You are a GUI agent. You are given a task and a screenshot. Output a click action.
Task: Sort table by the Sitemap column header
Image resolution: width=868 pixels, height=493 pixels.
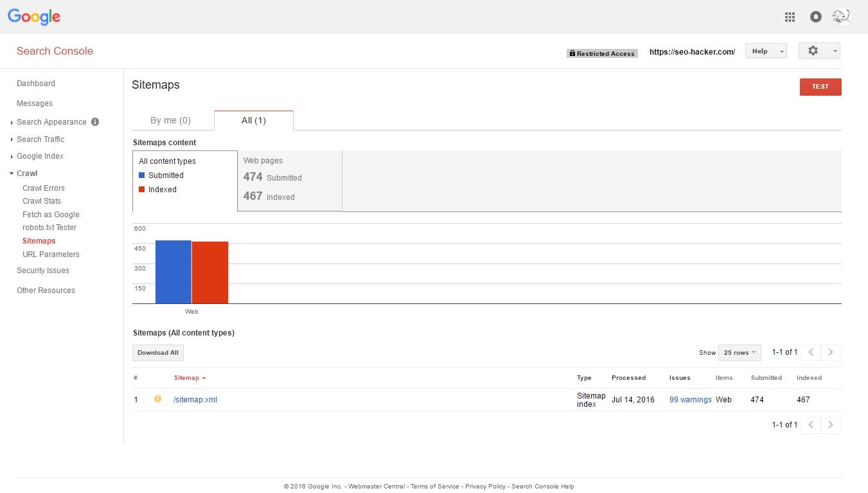(186, 378)
